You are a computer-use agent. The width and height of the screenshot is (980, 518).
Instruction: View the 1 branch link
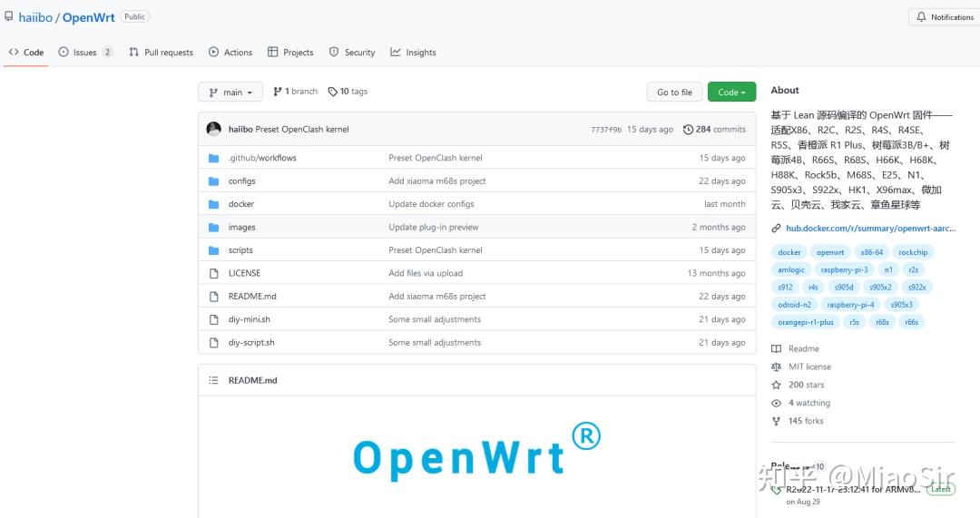[296, 92]
